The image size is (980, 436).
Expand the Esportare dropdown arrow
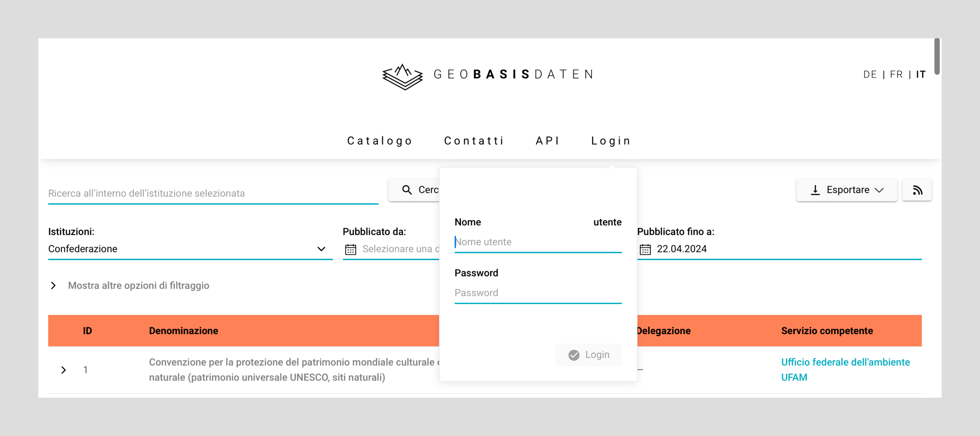(x=880, y=190)
